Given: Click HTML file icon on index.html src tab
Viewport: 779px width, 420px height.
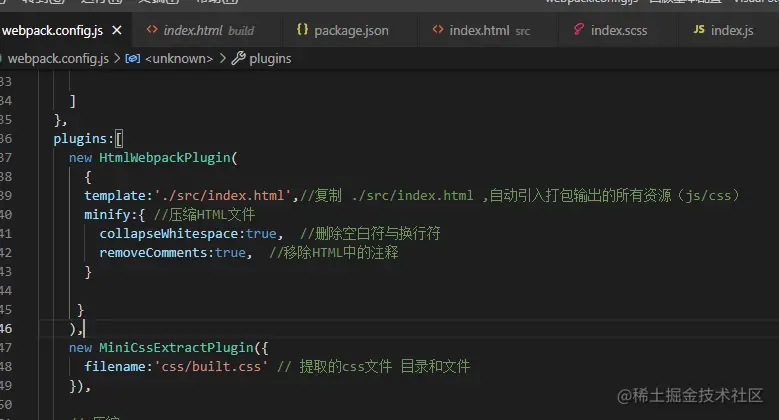Looking at the screenshot, I should click(438, 30).
